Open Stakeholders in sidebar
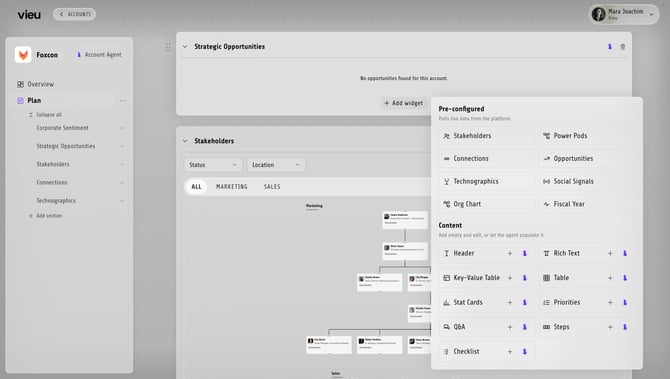Screen dimensions: 670x379 53,164
